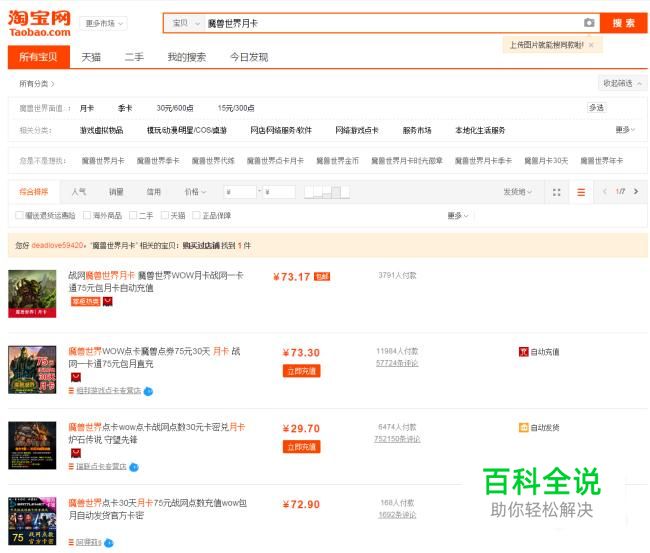Screen dimensions: 650x553
Task: Click blue chat icon for ¥72.90 shop
Action: [109, 543]
